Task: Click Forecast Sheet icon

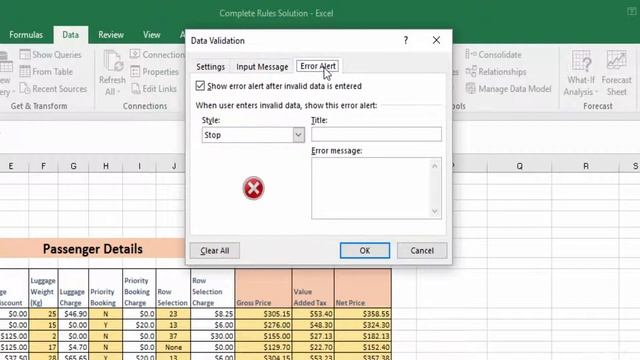Action: point(616,60)
